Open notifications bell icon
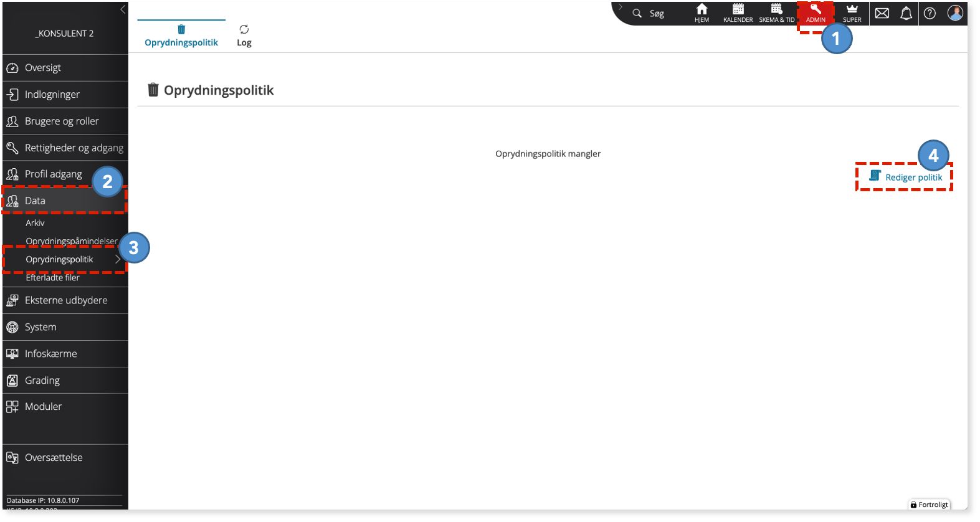This screenshot has width=980, height=522. click(906, 13)
